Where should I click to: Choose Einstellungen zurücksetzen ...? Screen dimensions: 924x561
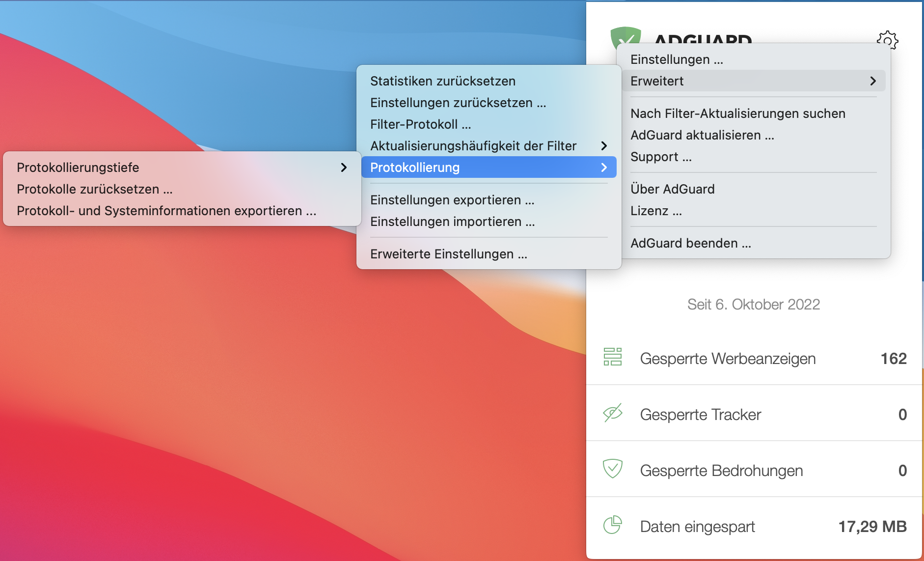click(489, 103)
